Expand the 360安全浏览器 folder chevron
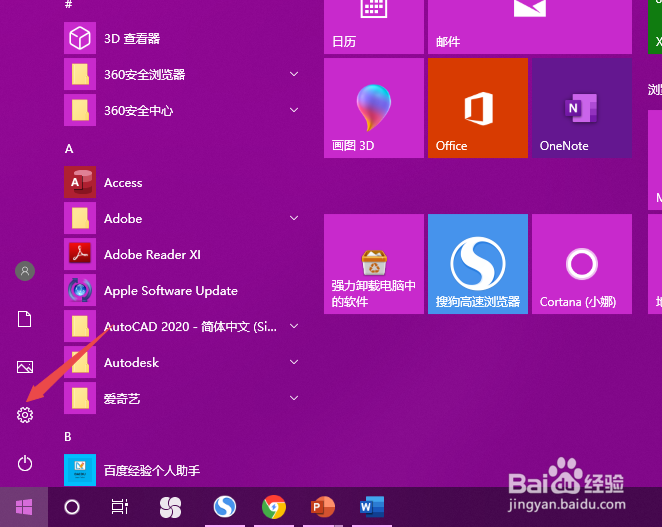The image size is (662, 527). (294, 74)
